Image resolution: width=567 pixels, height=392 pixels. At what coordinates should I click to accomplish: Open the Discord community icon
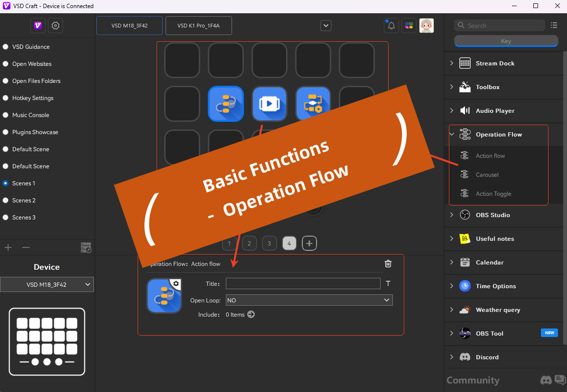(x=546, y=380)
